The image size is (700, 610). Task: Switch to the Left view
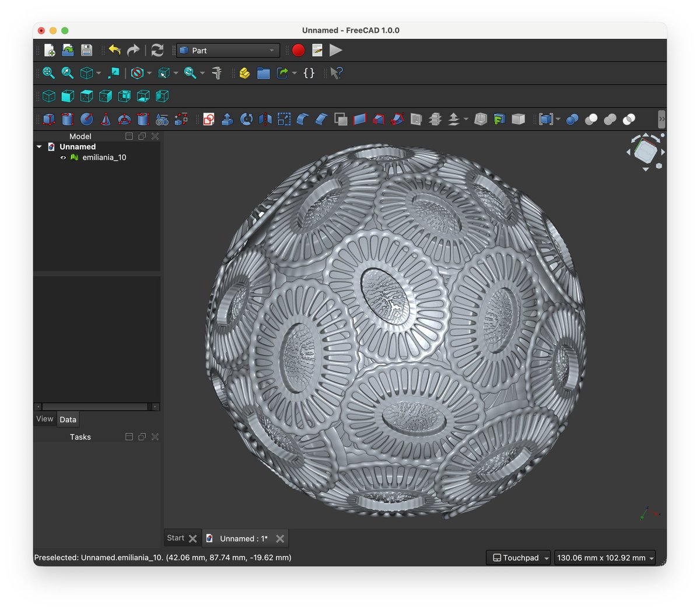[x=162, y=96]
